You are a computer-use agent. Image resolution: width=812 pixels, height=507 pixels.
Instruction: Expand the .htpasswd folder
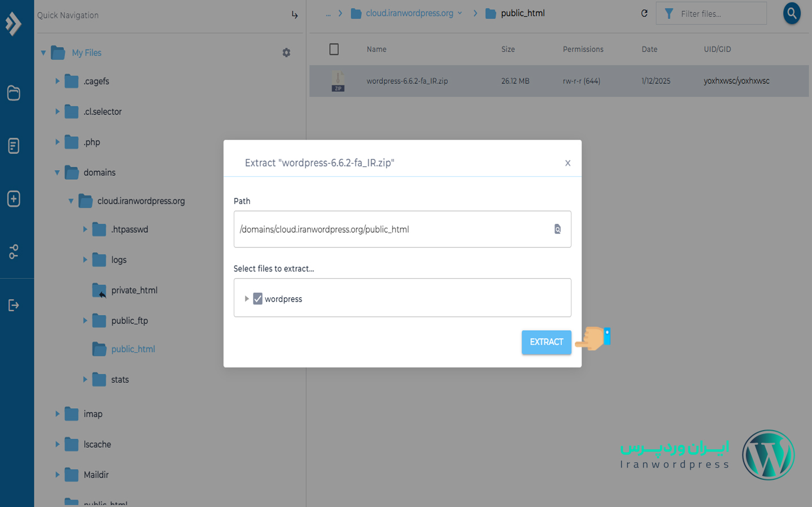[x=85, y=229]
